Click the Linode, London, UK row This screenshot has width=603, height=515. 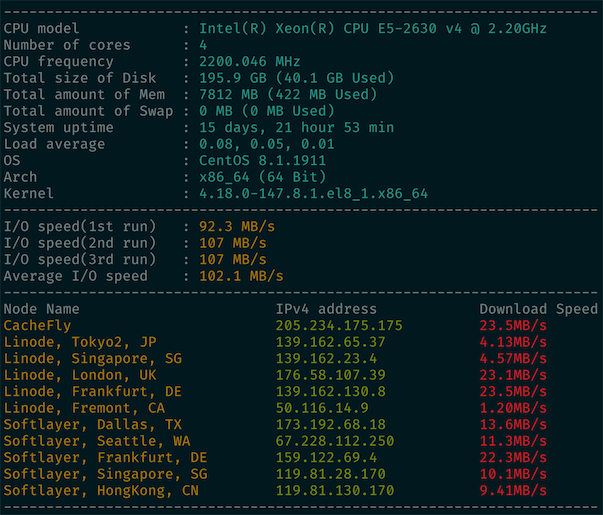81,375
